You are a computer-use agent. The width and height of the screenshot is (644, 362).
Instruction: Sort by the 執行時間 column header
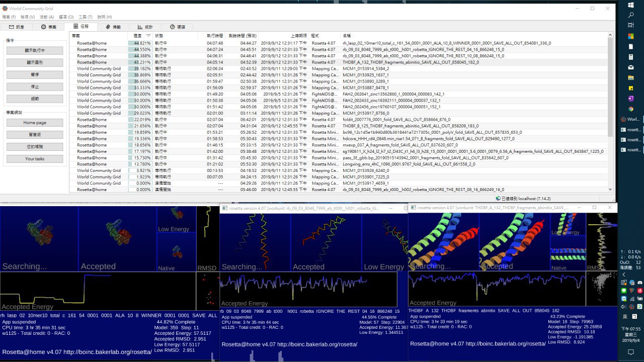[x=211, y=36]
